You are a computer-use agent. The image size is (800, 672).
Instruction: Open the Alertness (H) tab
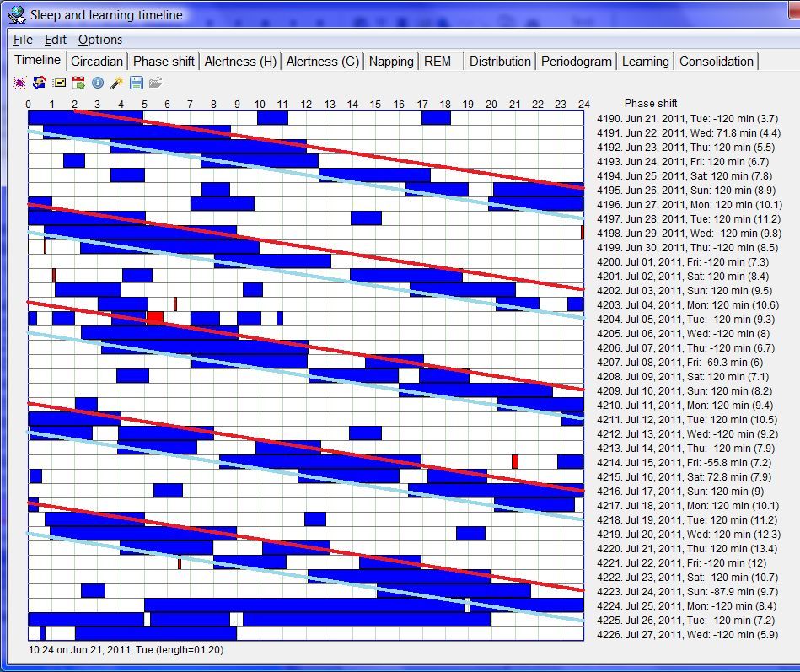[240, 62]
